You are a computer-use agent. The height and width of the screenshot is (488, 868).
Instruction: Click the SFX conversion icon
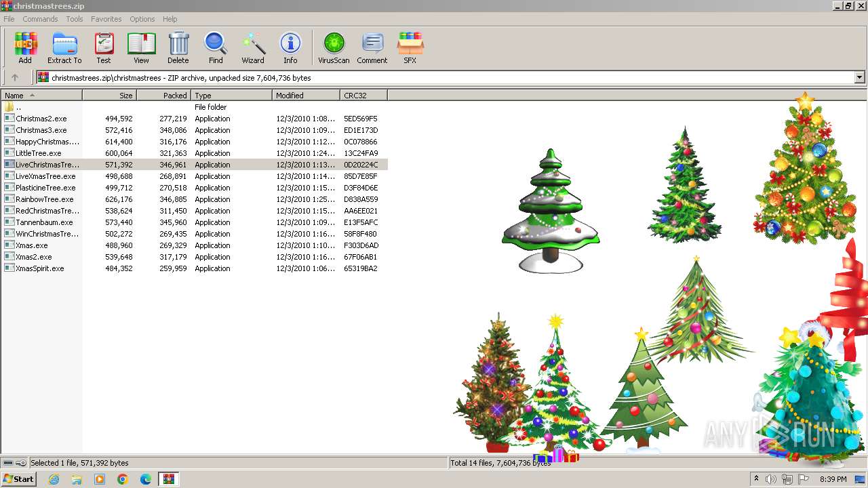(410, 48)
